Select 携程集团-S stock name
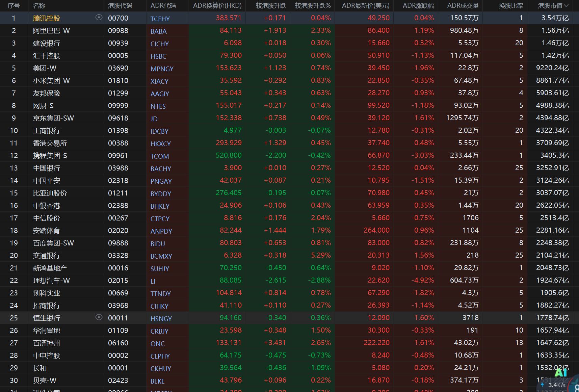The image size is (579, 392). click(x=50, y=156)
